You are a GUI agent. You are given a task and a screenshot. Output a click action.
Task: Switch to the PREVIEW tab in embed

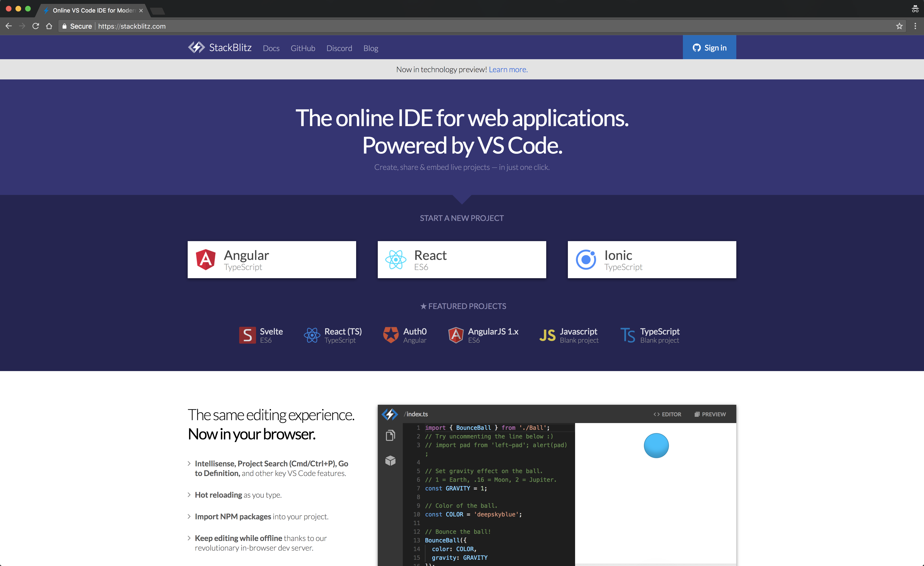710,414
